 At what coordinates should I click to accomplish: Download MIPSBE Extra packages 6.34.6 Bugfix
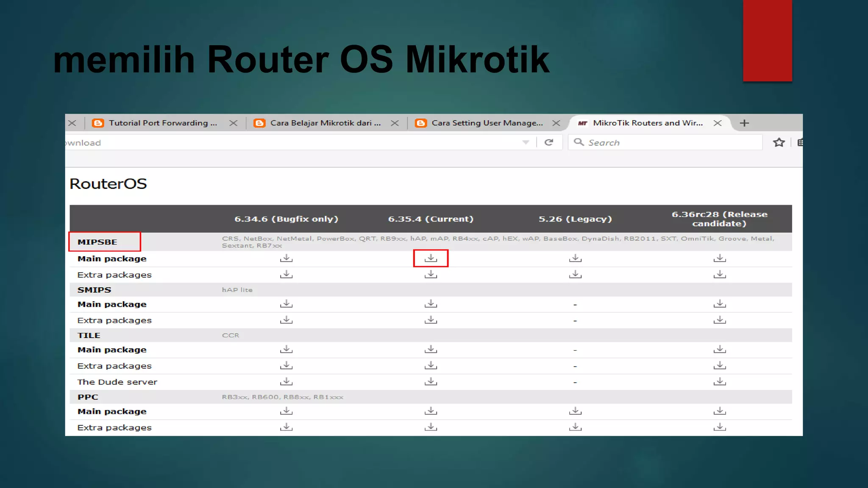[286, 274]
